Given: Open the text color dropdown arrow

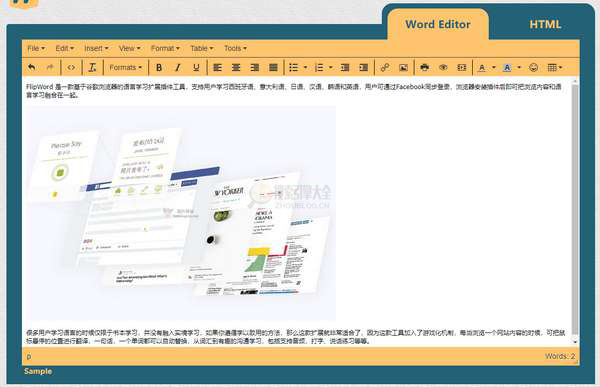Looking at the screenshot, I should tap(494, 68).
